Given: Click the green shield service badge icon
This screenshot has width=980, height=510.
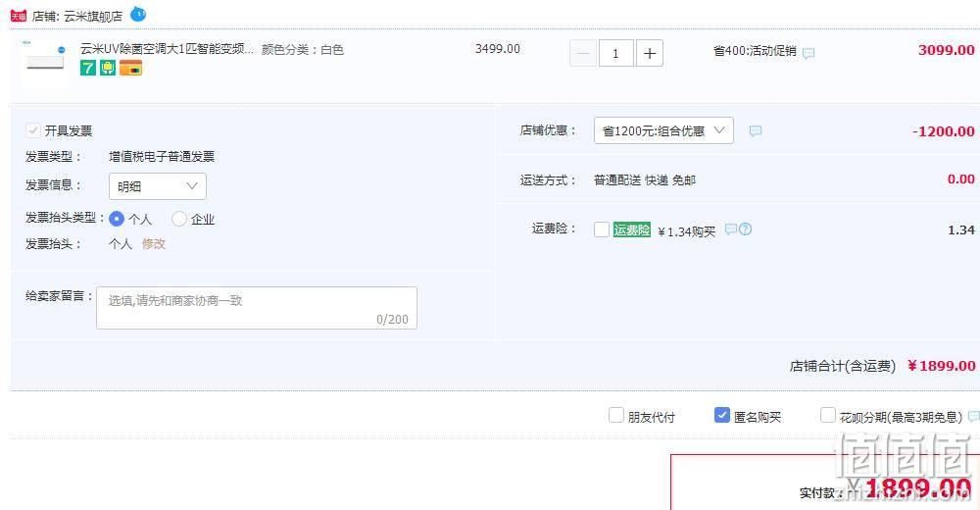Looking at the screenshot, I should [x=108, y=68].
